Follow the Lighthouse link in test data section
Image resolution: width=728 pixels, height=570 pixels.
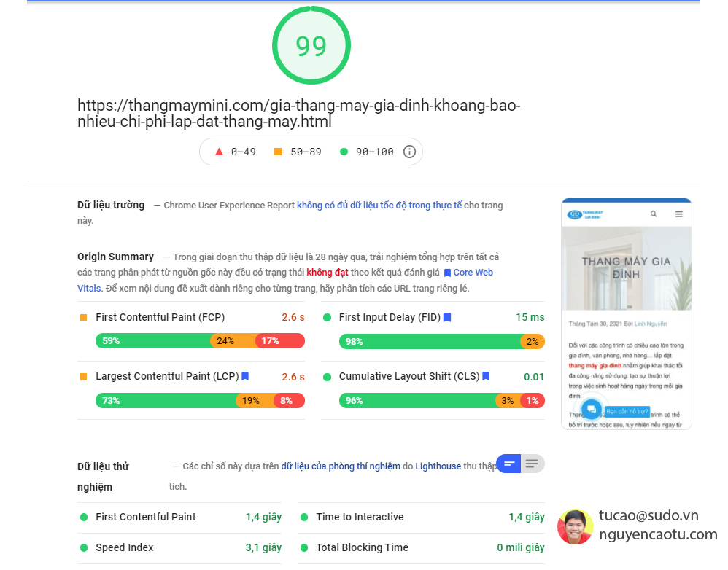[x=438, y=466]
